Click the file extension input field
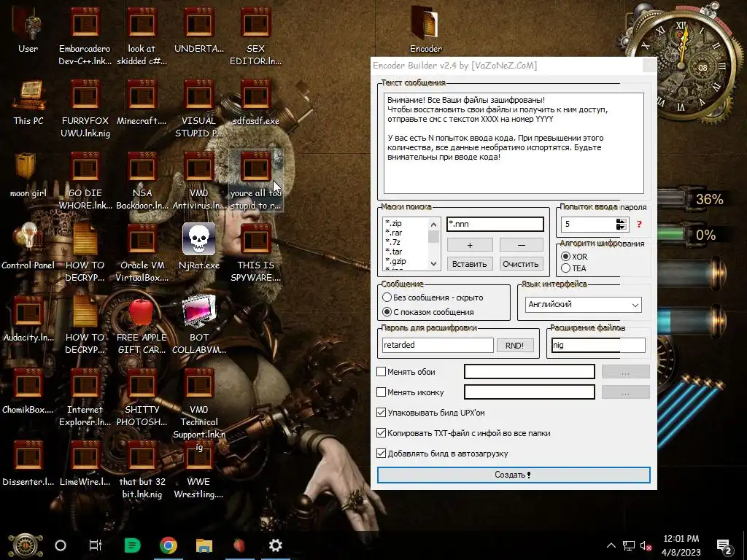 pyautogui.click(x=598, y=345)
